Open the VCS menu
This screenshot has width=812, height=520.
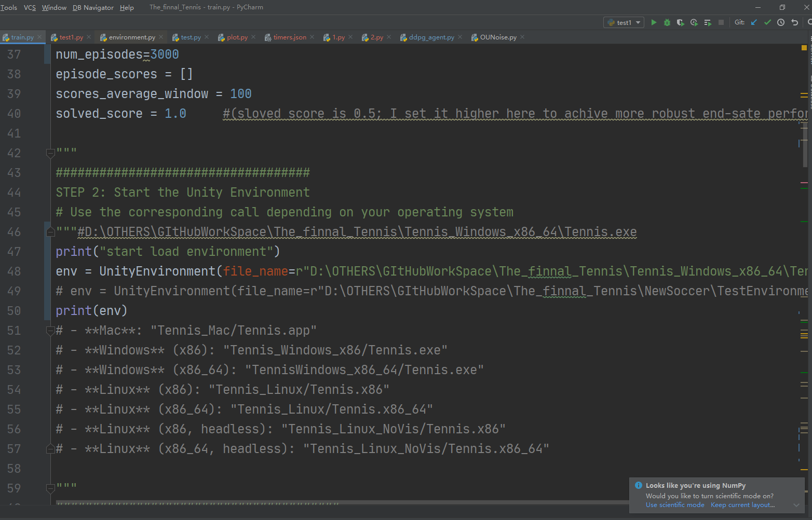pyautogui.click(x=30, y=7)
